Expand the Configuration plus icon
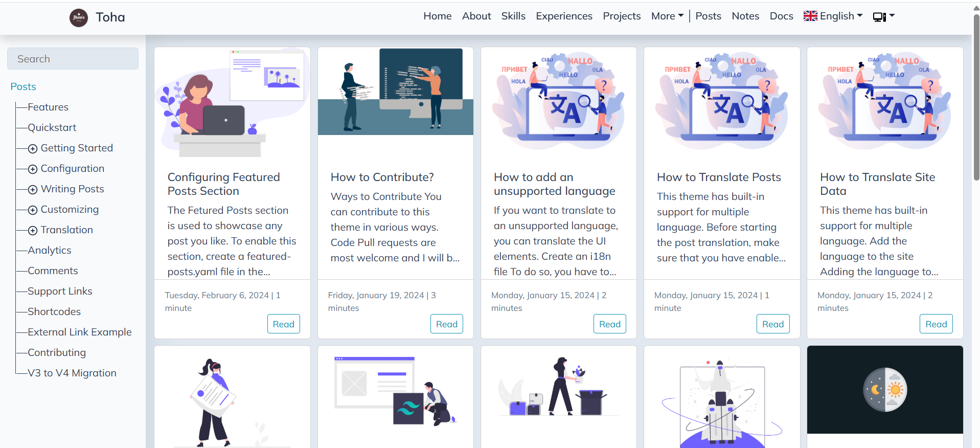Viewport: 980px width, 448px height. 33,169
